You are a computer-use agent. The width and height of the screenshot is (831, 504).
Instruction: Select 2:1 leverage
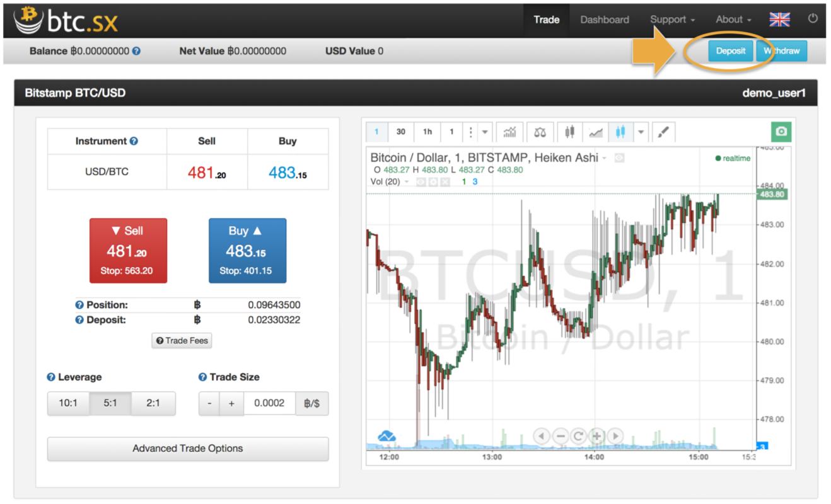point(153,403)
